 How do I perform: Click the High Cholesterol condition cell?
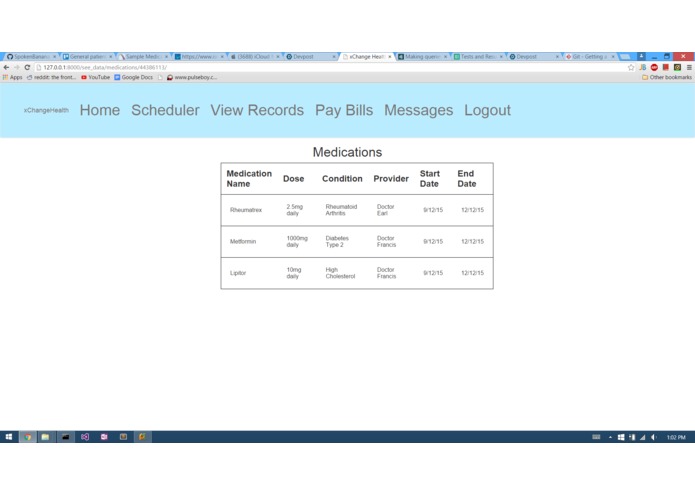[x=340, y=273]
